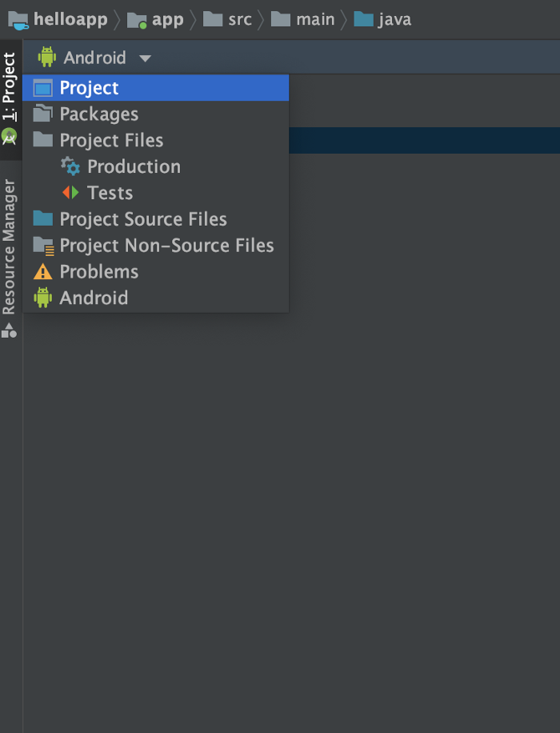Click the helloapp project folder icon
Image resolution: width=560 pixels, height=733 pixels.
(x=18, y=20)
